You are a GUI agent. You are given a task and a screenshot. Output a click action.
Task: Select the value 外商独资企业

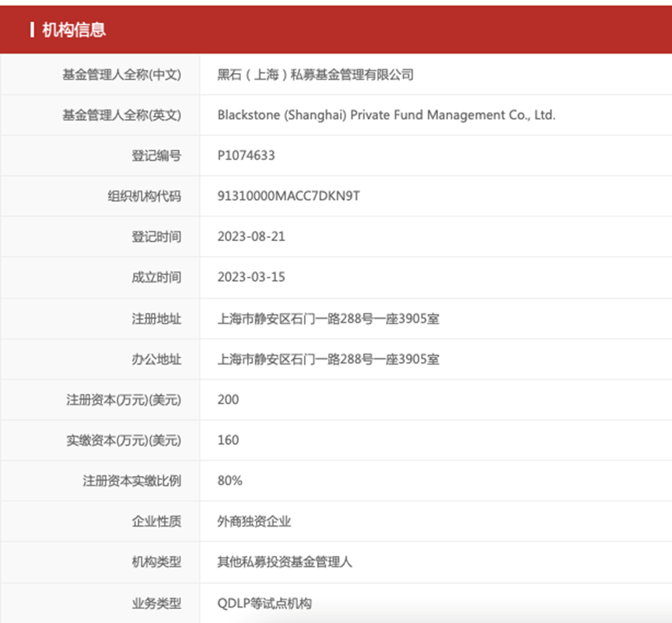(254, 521)
